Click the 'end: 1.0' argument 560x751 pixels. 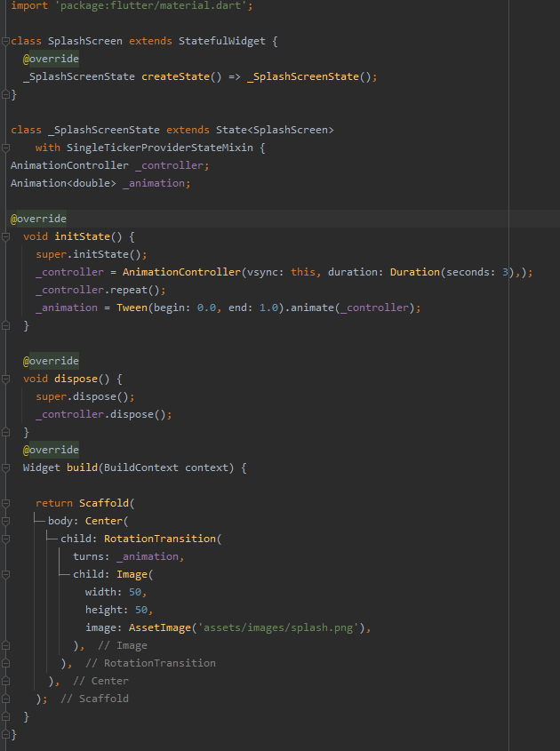(253, 308)
